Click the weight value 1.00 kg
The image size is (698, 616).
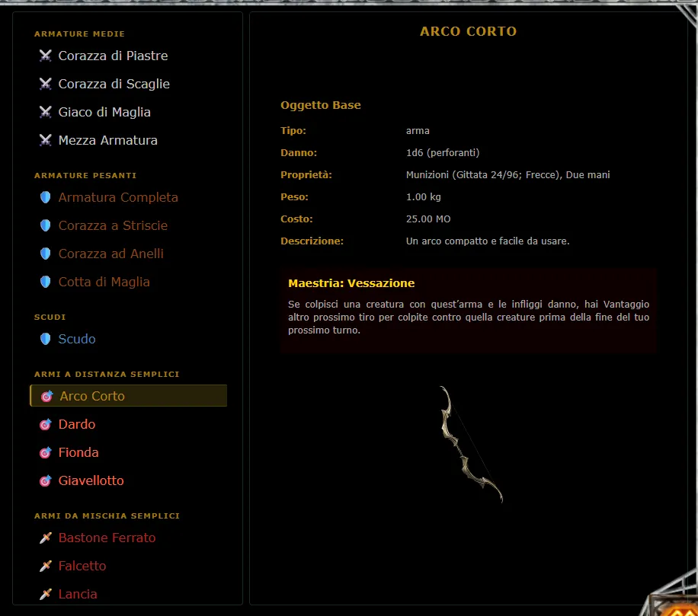pos(424,197)
